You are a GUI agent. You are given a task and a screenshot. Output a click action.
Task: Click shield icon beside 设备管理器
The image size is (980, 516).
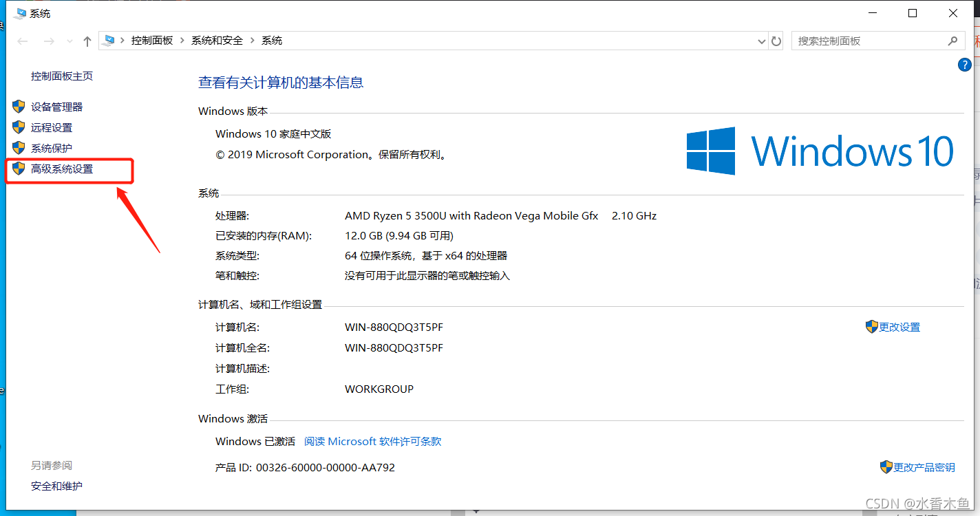(x=19, y=107)
